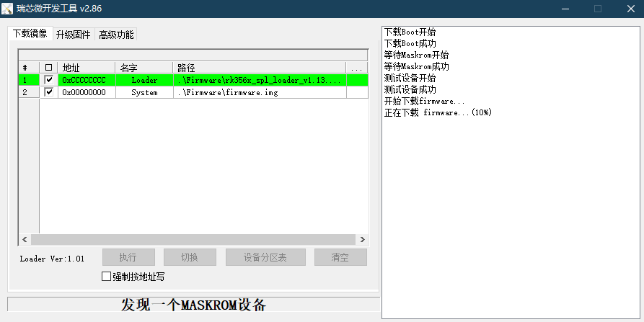The height and width of the screenshot is (322, 644).
Task: Click the 清空 button
Action: point(340,257)
